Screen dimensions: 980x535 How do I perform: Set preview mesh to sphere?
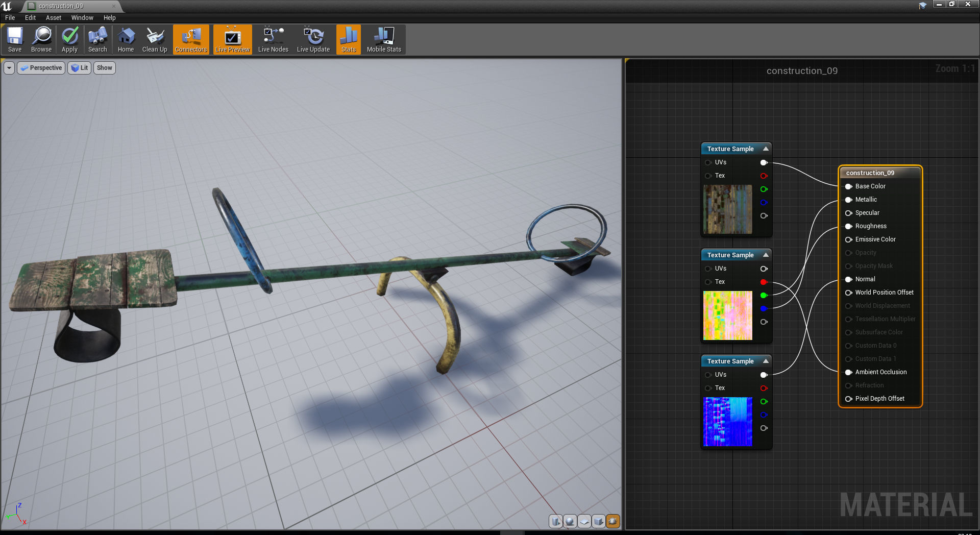pos(570,521)
